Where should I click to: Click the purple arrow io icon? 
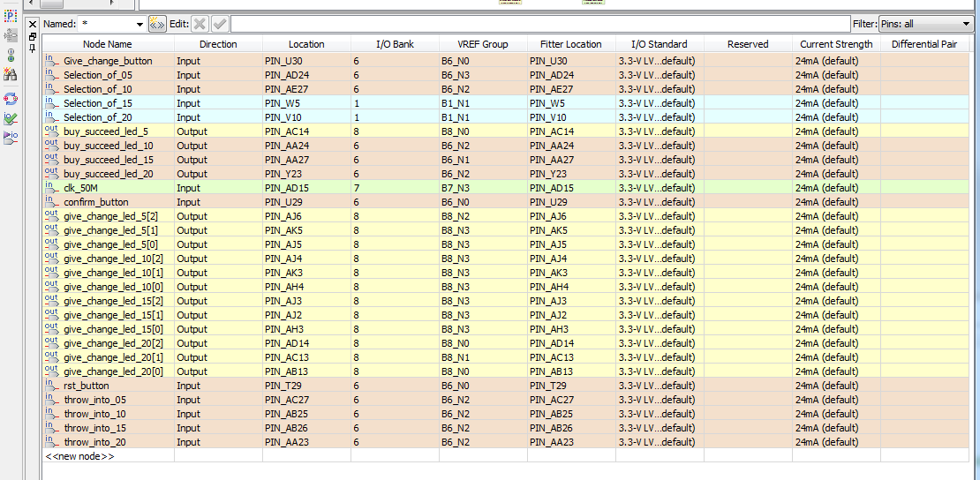[10, 137]
